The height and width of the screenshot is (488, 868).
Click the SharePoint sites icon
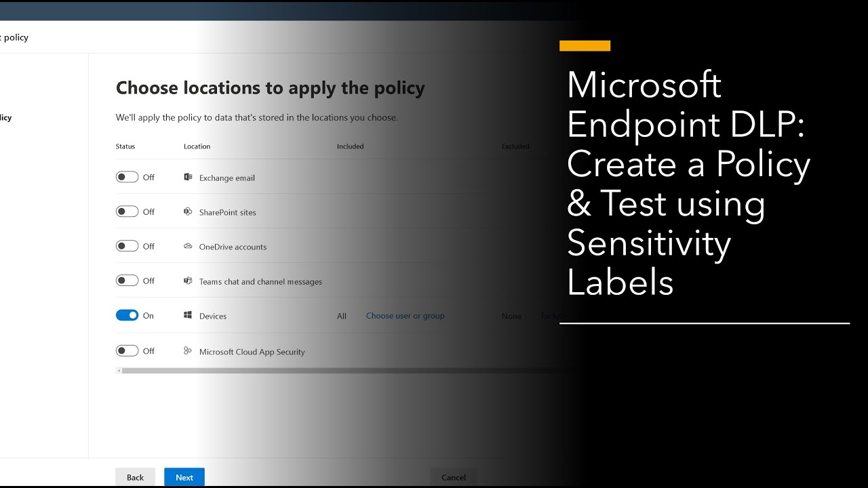pyautogui.click(x=188, y=211)
